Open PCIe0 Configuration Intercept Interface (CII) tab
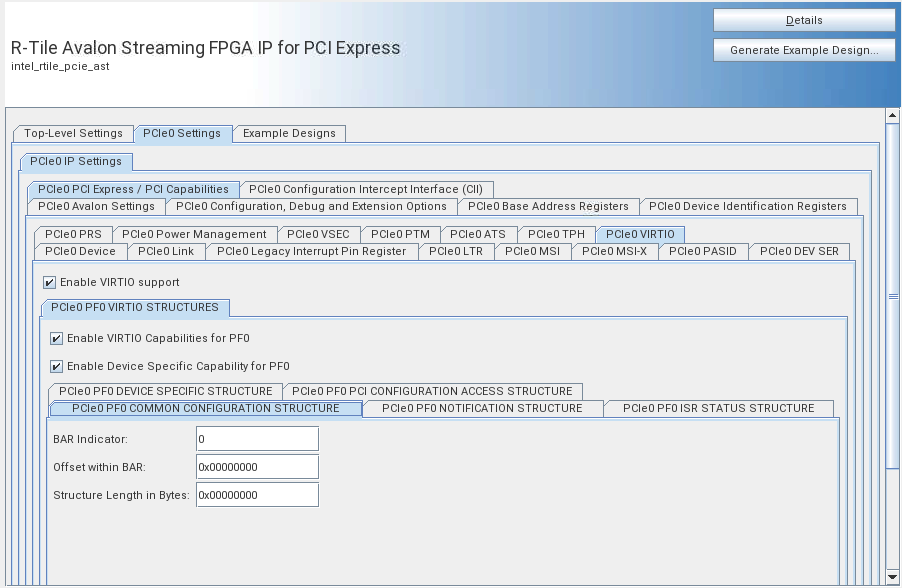This screenshot has height=588, width=902. 366,189
